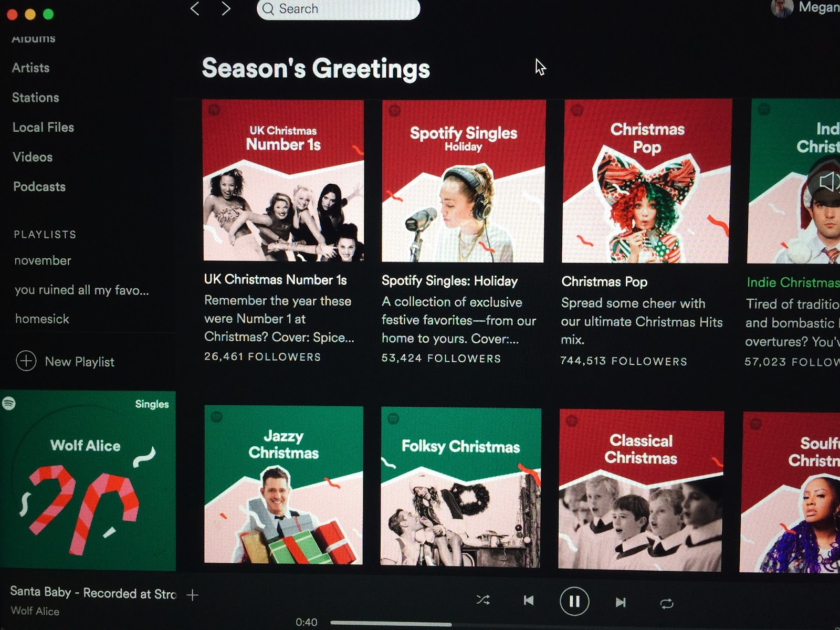Open the Spotify Singles Holiday cover
The height and width of the screenshot is (630, 840).
pos(464,181)
